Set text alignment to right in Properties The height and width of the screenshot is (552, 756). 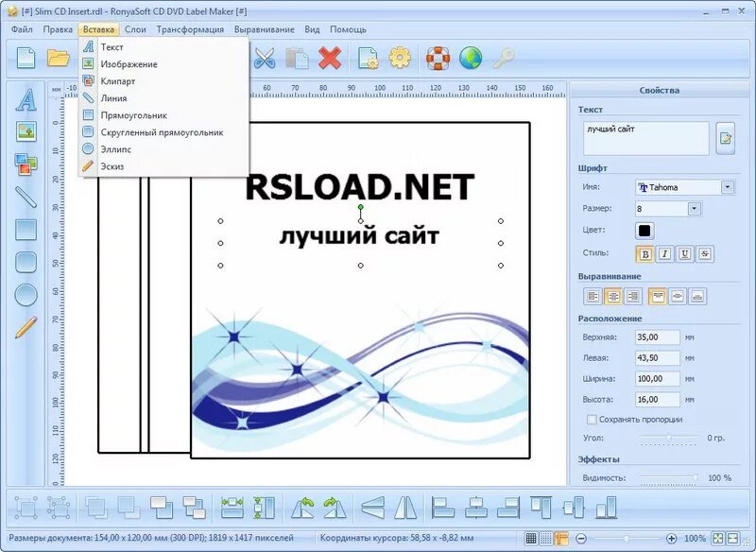click(633, 296)
